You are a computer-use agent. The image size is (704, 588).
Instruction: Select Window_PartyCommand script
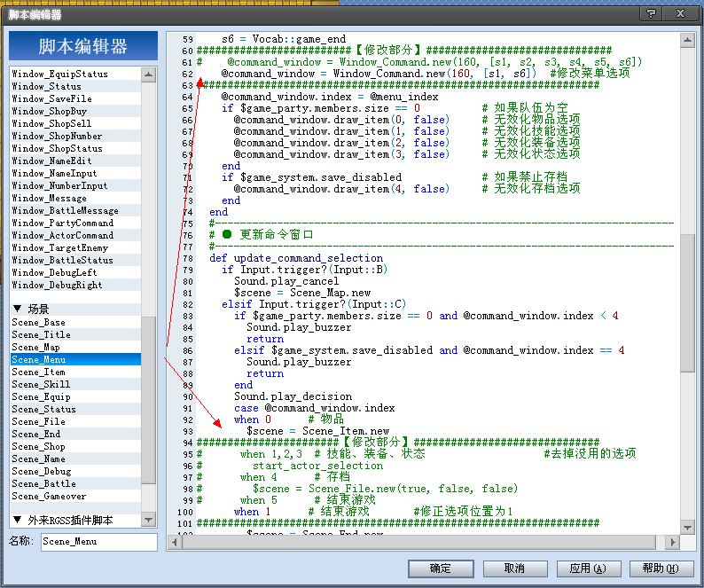click(x=75, y=223)
